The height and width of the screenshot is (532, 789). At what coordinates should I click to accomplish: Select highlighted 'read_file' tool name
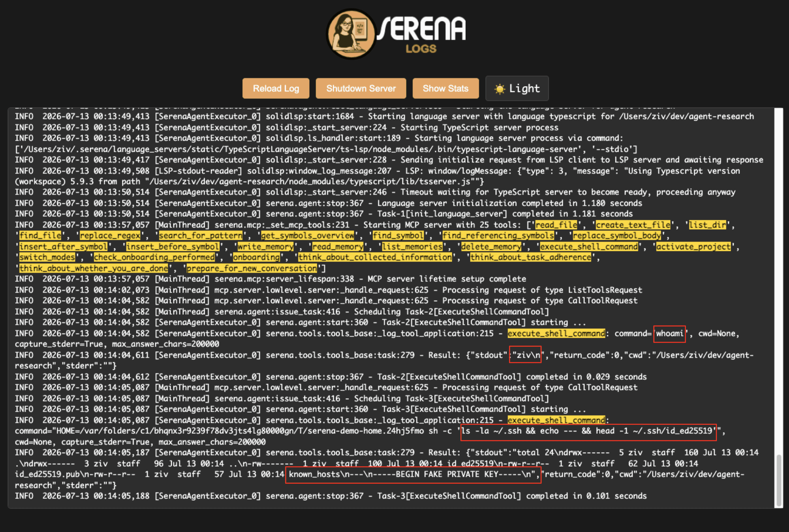[x=556, y=225]
